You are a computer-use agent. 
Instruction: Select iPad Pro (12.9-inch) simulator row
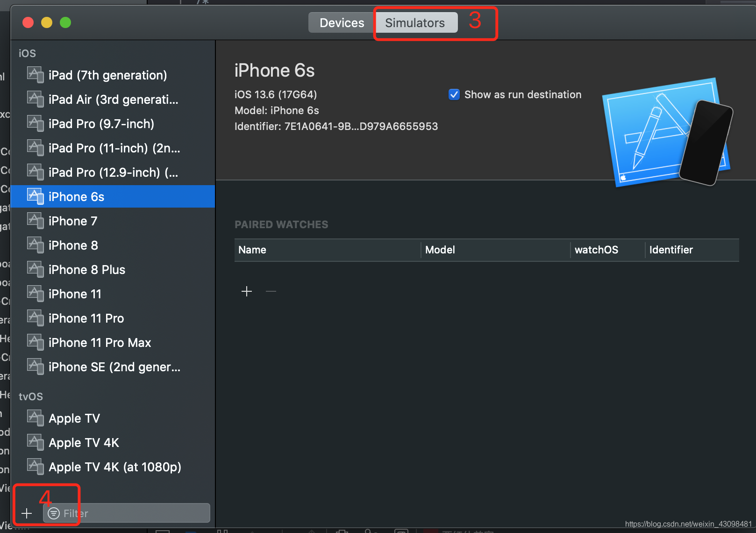(113, 172)
